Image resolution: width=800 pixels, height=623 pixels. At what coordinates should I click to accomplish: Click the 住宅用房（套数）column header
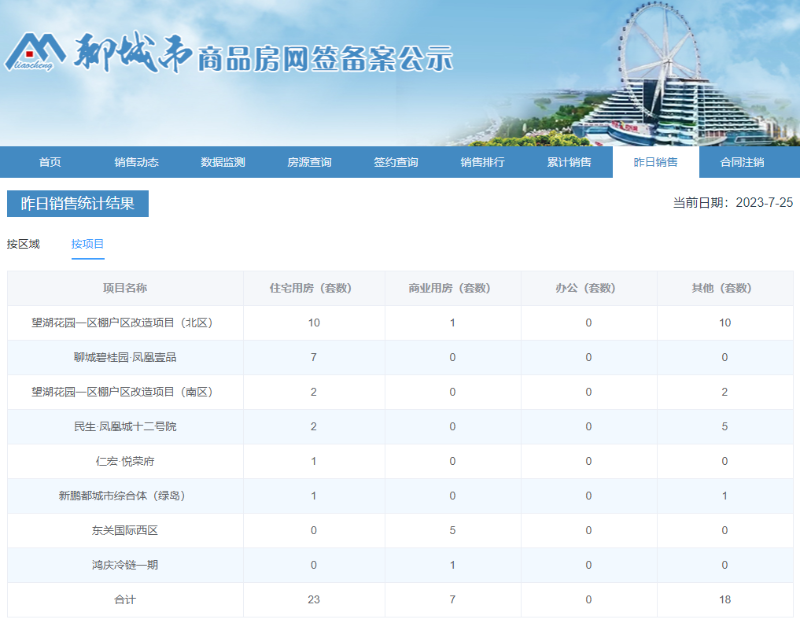[313, 288]
